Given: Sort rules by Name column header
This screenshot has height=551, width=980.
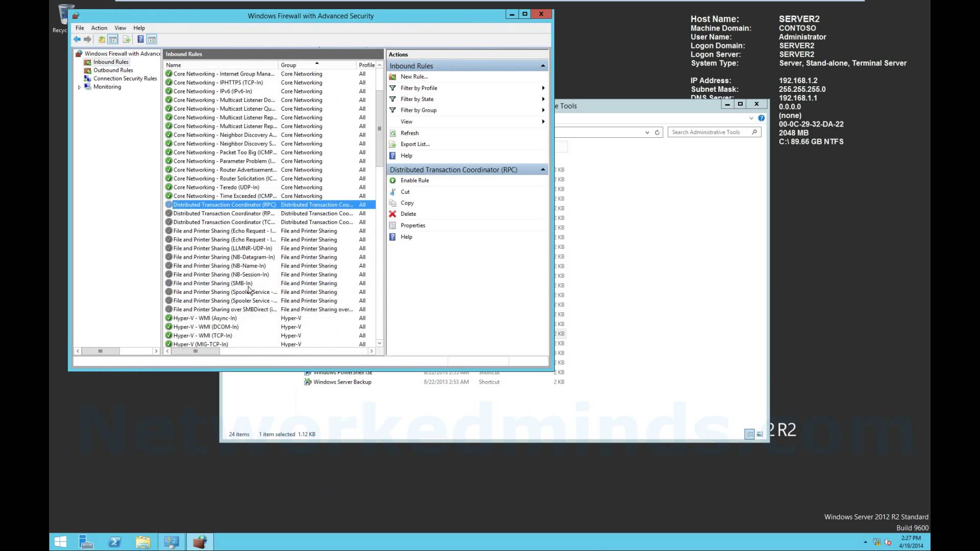Looking at the screenshot, I should click(220, 65).
